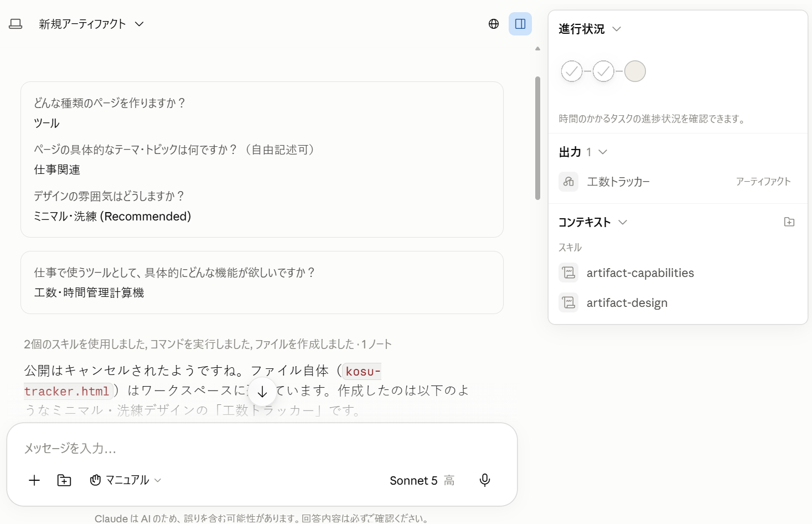Open the 工数トラッカー artifact output

coord(677,182)
